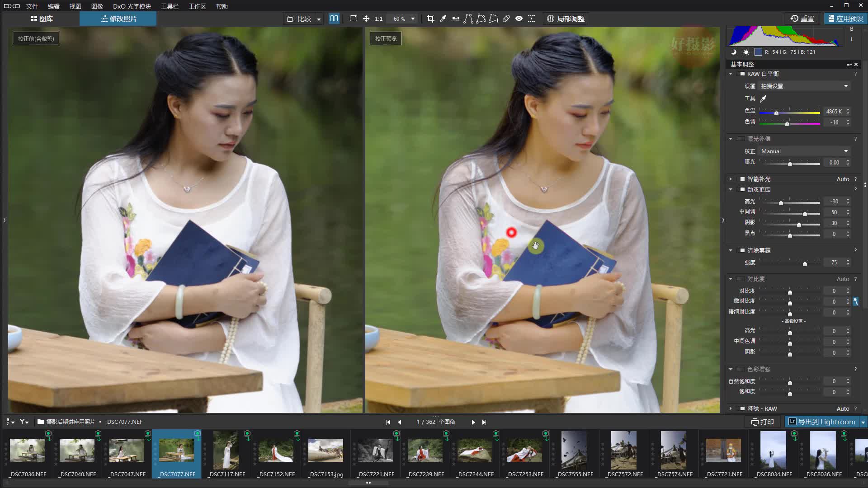Viewport: 868px width, 488px height.
Task: Open the 帮助 menu
Action: coord(222,6)
